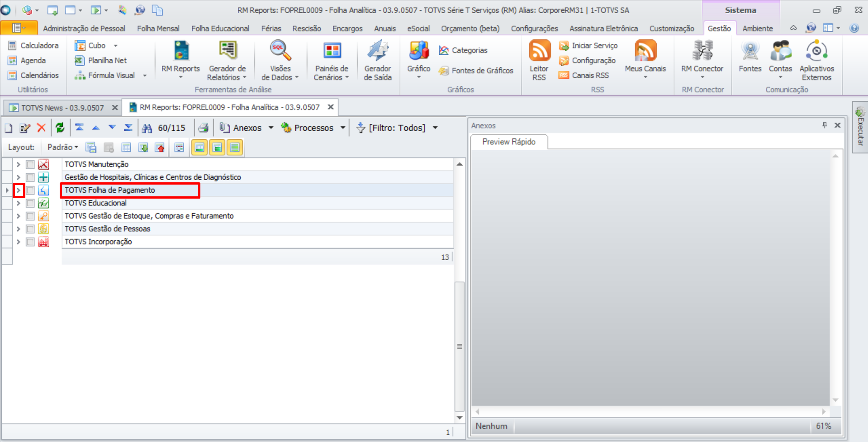Screen dimensions: 868x442
Task: Check the TOTVS Manutenção row checkbox
Action: pos(30,164)
